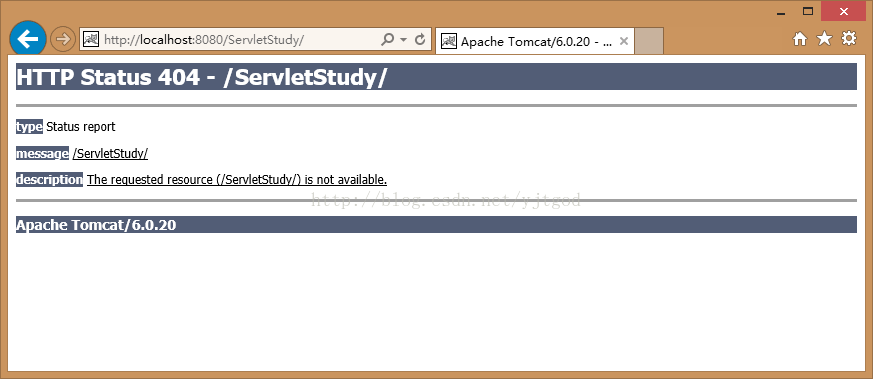Select the Apache Tomcat/6.0.20 tab
This screenshot has width=873, height=379.
pyautogui.click(x=534, y=41)
